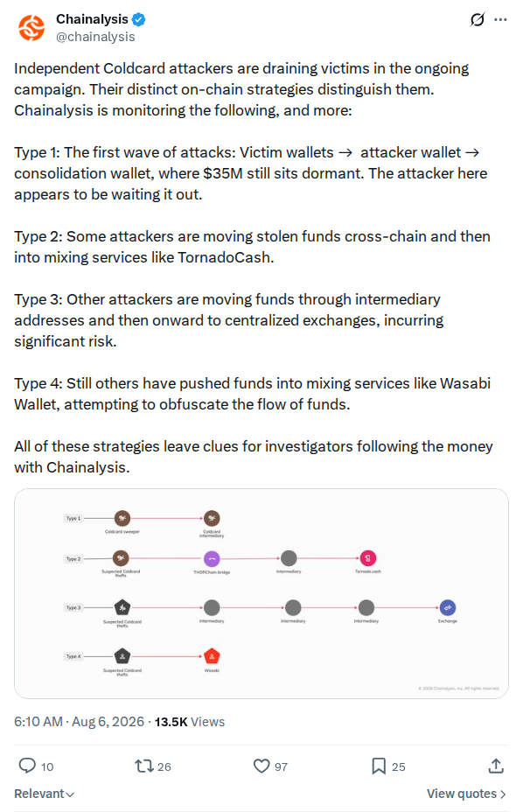Click the blue verified badge
Screen dimensions: 523x812
click(x=139, y=19)
